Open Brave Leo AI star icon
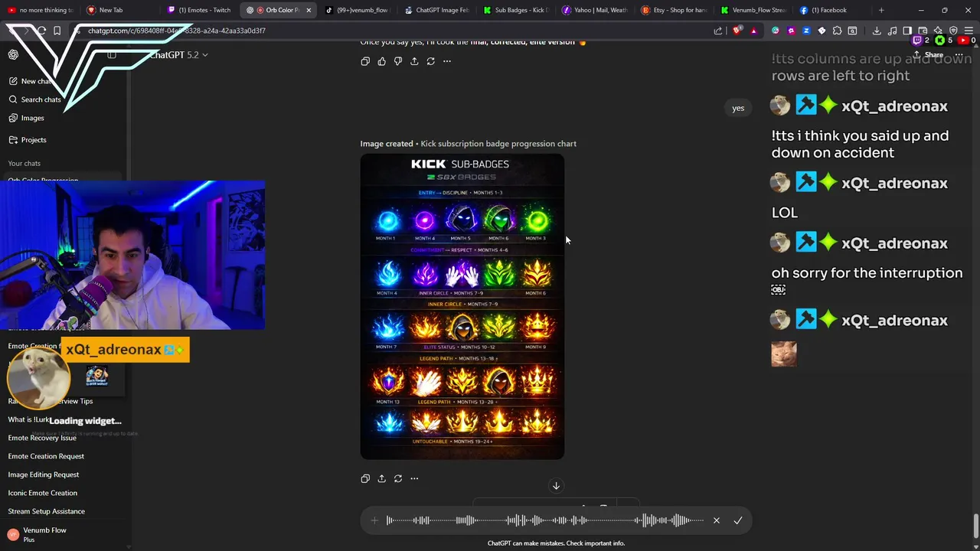This screenshot has height=551, width=980. (x=938, y=31)
